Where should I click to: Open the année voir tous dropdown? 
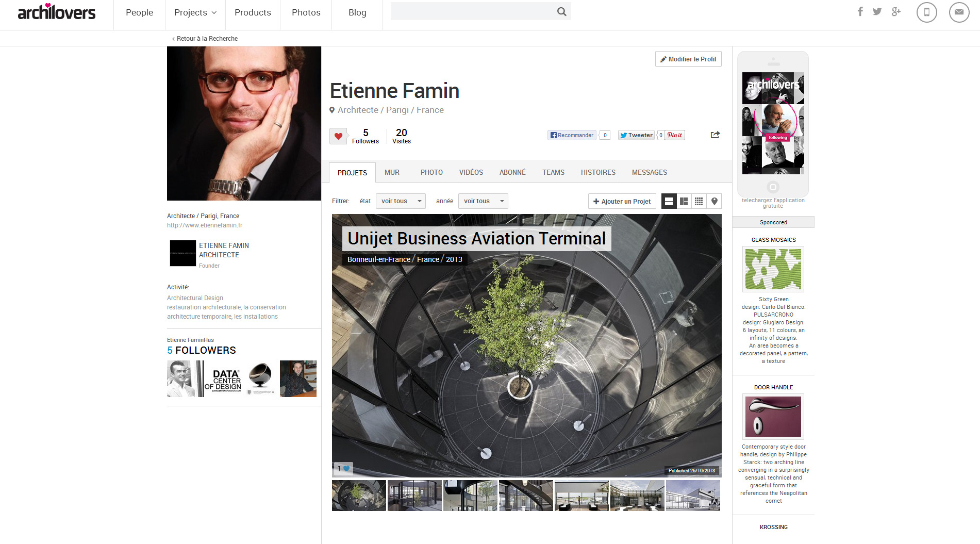click(483, 201)
